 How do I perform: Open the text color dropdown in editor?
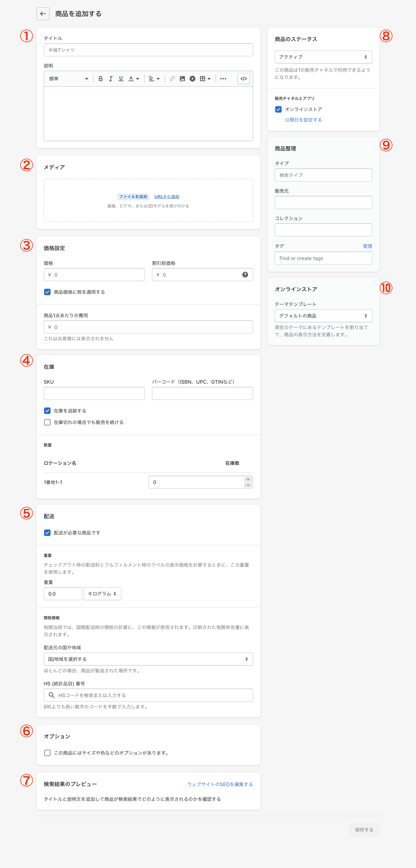coord(134,79)
